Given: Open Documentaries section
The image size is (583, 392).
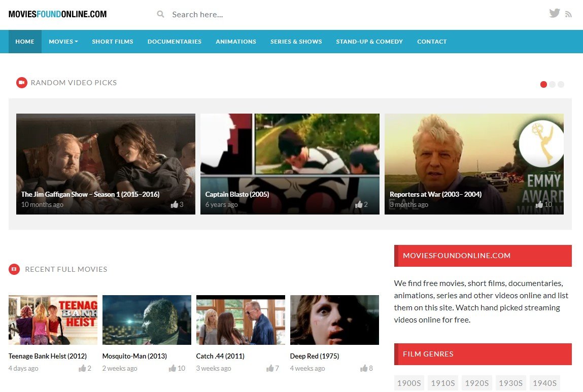Looking at the screenshot, I should click(x=175, y=42).
